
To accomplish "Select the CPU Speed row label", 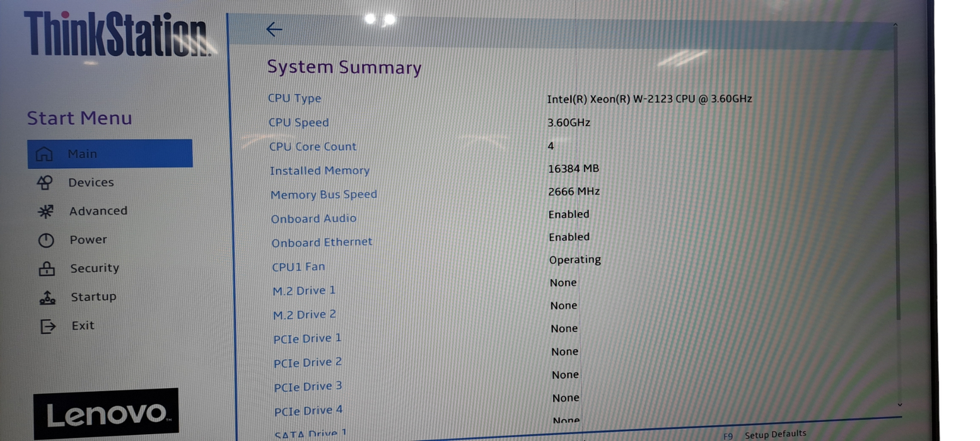I will [298, 122].
